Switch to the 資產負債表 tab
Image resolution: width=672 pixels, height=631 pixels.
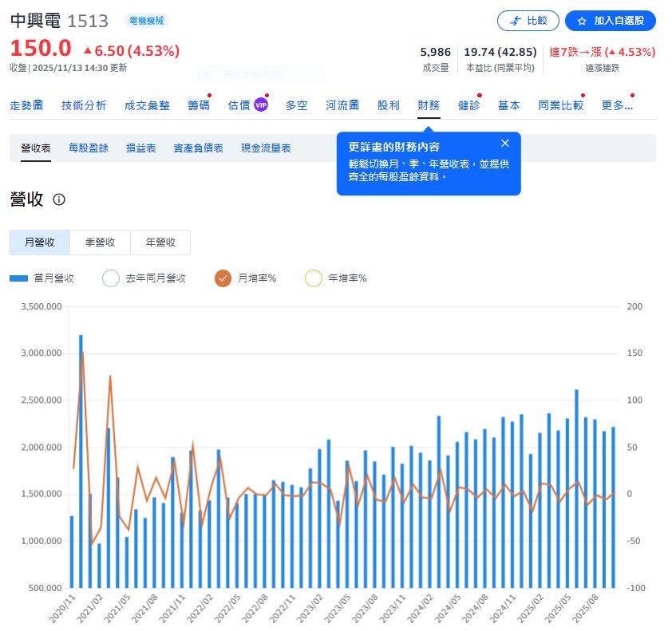(197, 148)
